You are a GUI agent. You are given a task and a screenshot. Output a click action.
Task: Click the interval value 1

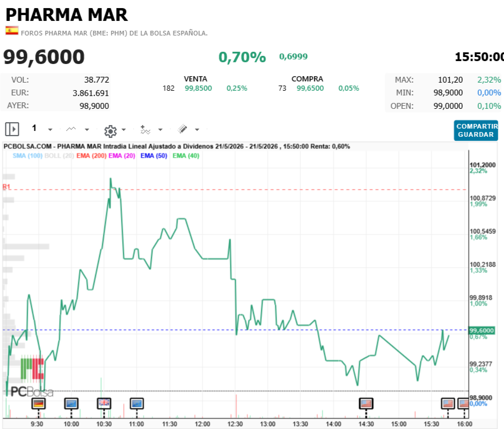tap(34, 129)
